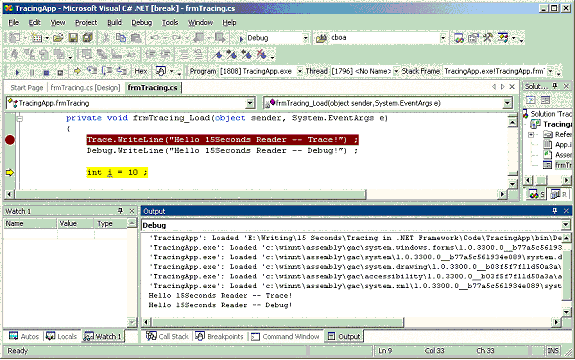Image resolution: width=575 pixels, height=360 pixels.
Task: Open the Build menu
Action: [114, 23]
